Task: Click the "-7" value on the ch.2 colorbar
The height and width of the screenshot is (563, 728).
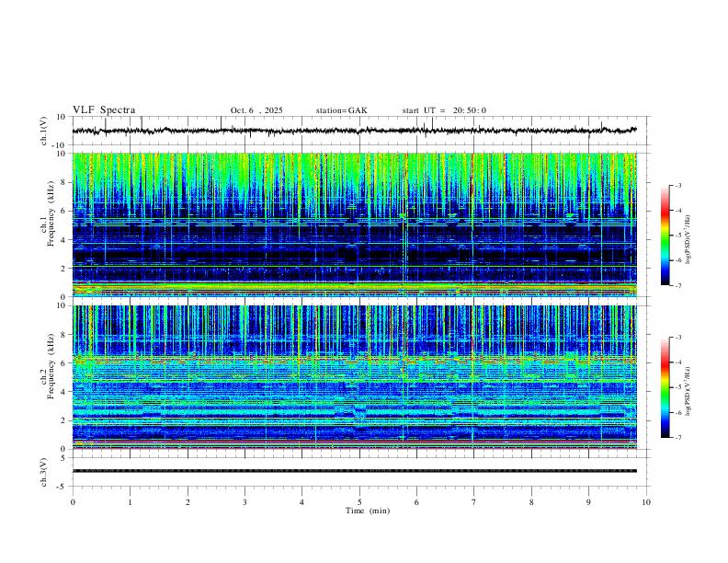Action: coord(678,438)
